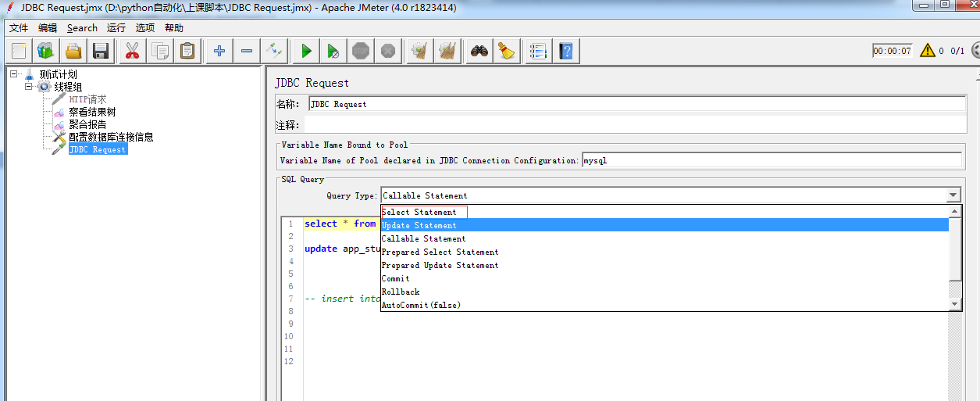Image resolution: width=980 pixels, height=401 pixels.
Task: Open the 帮助 menu
Action: [174, 27]
